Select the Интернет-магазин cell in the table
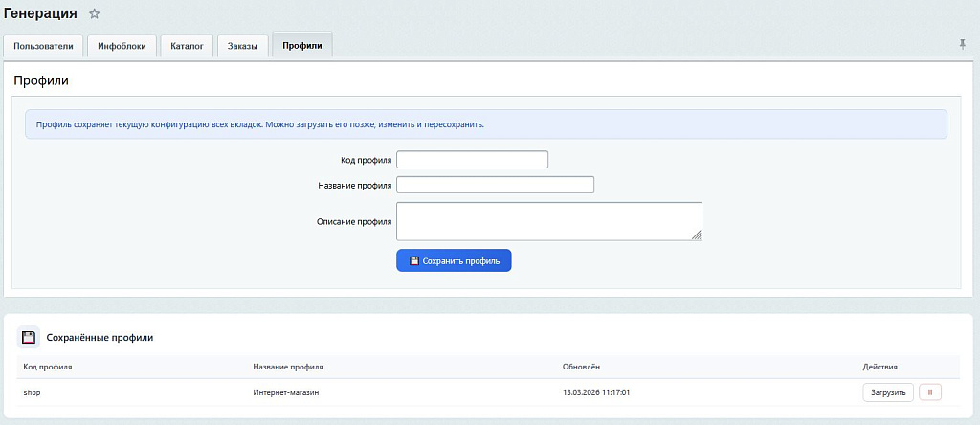The image size is (980, 425). [285, 392]
